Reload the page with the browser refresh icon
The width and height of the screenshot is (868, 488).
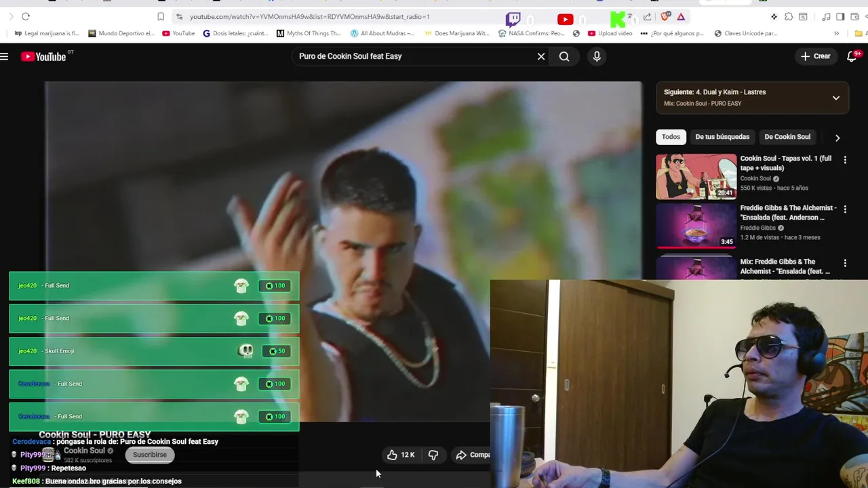point(26,16)
